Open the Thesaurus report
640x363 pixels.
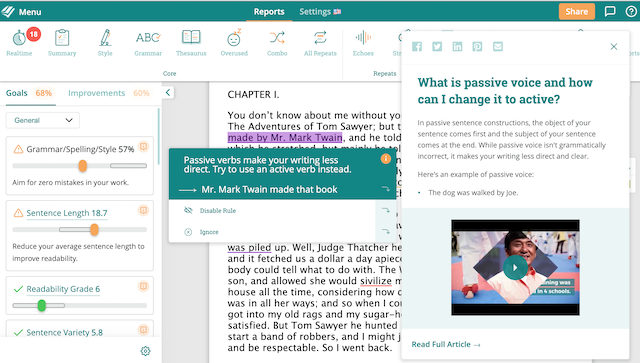click(191, 42)
